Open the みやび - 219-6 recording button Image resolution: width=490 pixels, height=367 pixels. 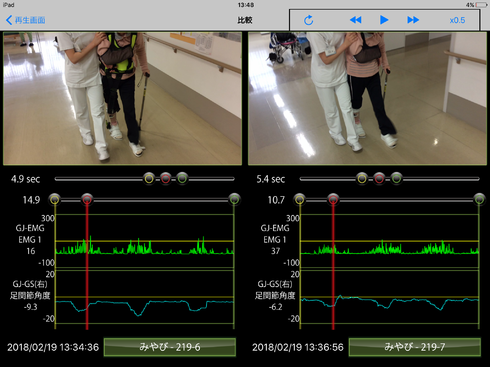[x=170, y=347]
